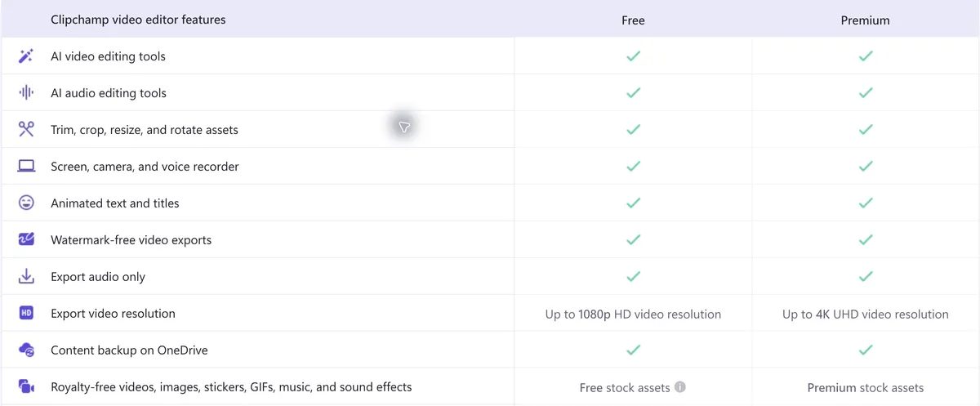Open the info icon beside Free stock assets
The width and height of the screenshot is (980, 406).
click(680, 387)
